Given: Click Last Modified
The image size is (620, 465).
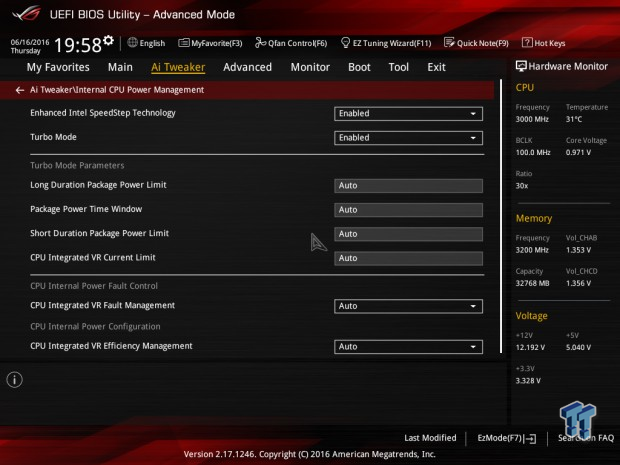Looking at the screenshot, I should pyautogui.click(x=430, y=438).
